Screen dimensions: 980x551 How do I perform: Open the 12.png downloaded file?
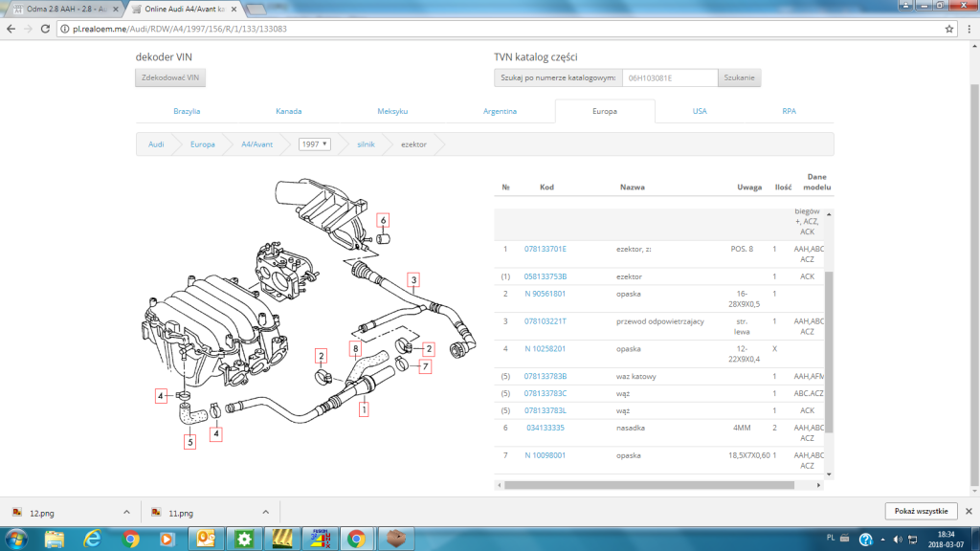[x=42, y=513]
